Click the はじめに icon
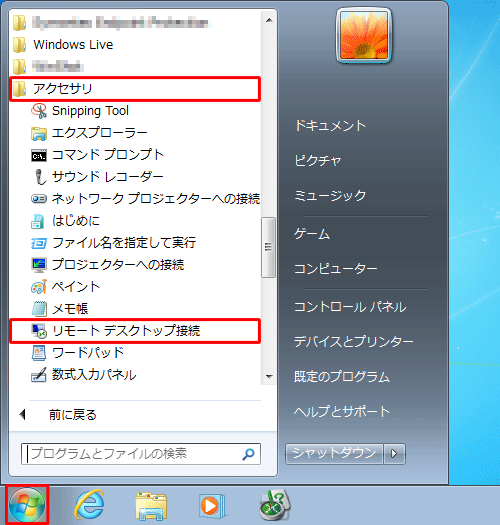Image resolution: width=500 pixels, height=525 pixels. click(38, 221)
